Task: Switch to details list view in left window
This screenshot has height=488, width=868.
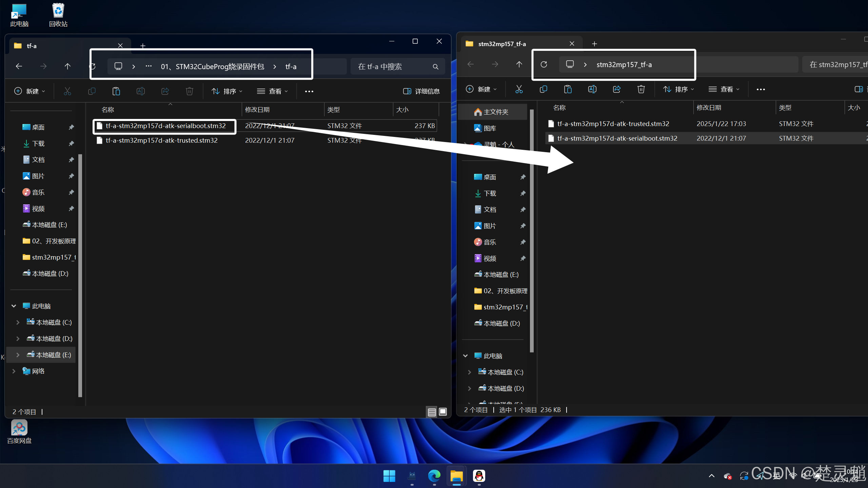Action: click(432, 412)
